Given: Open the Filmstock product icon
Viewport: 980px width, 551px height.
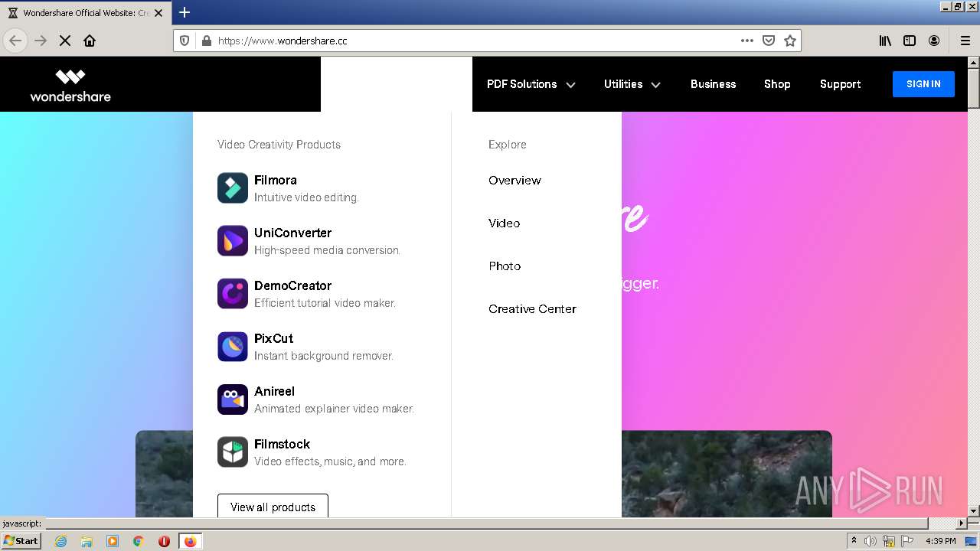Looking at the screenshot, I should click(233, 452).
